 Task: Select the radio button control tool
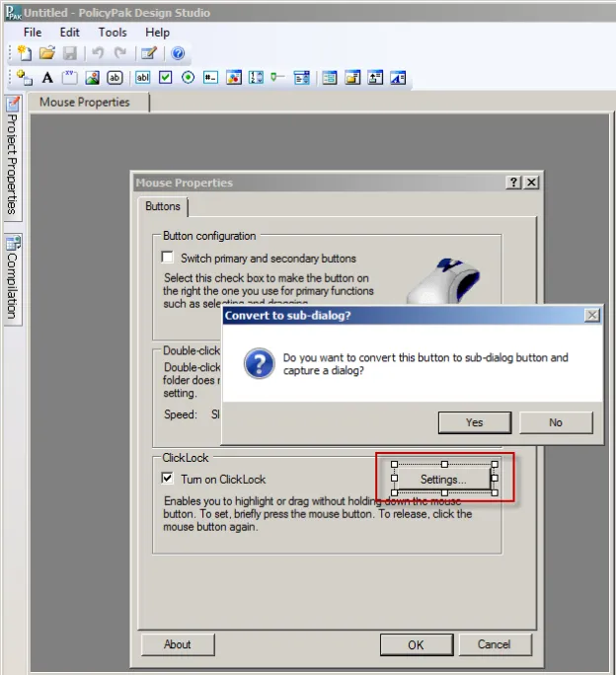pos(188,78)
